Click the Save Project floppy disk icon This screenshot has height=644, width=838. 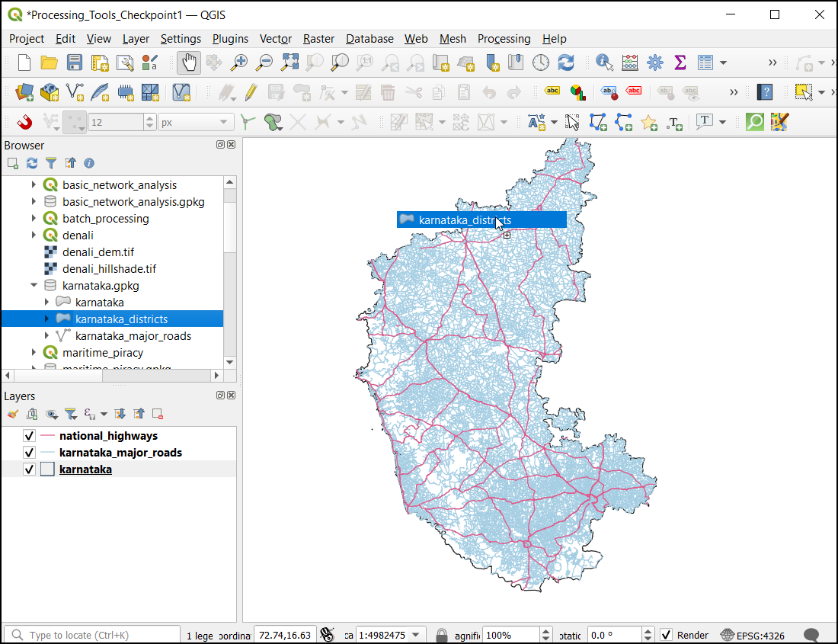coord(74,62)
